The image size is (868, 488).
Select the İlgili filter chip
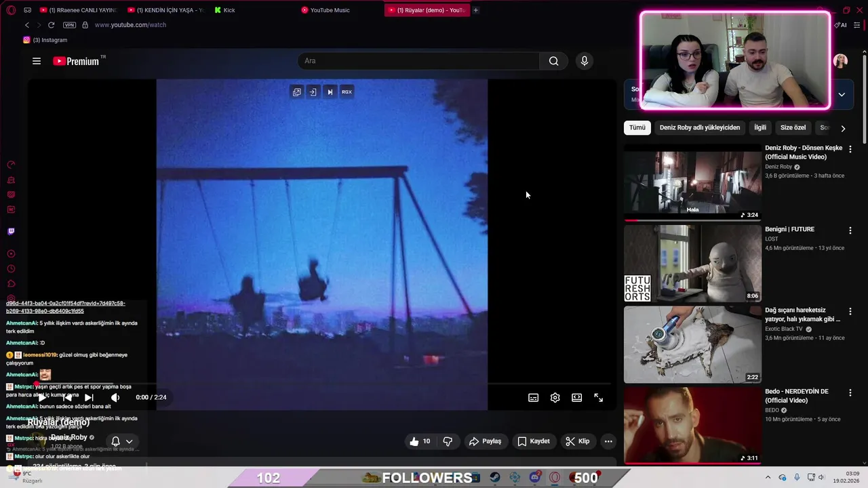pyautogui.click(x=760, y=127)
